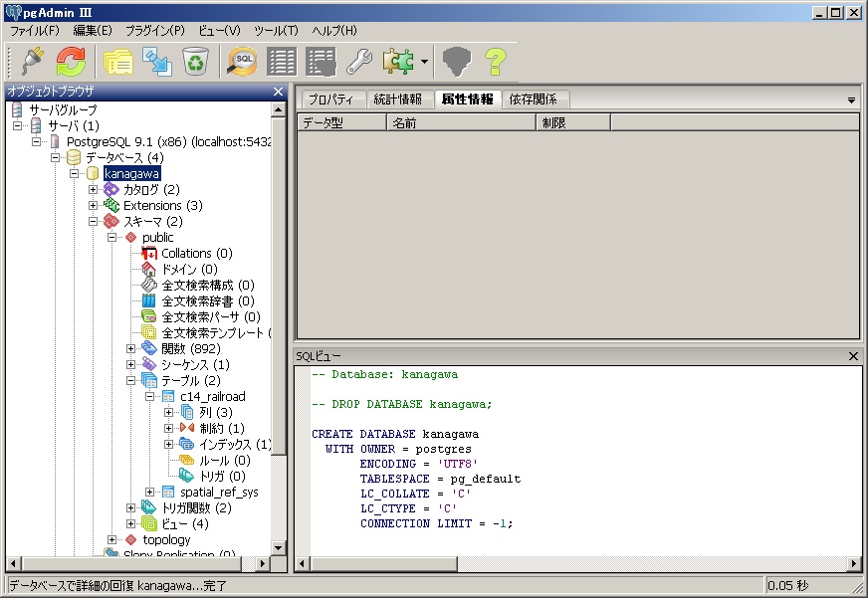
Task: Select the kanagawa database in tree
Action: point(131,174)
